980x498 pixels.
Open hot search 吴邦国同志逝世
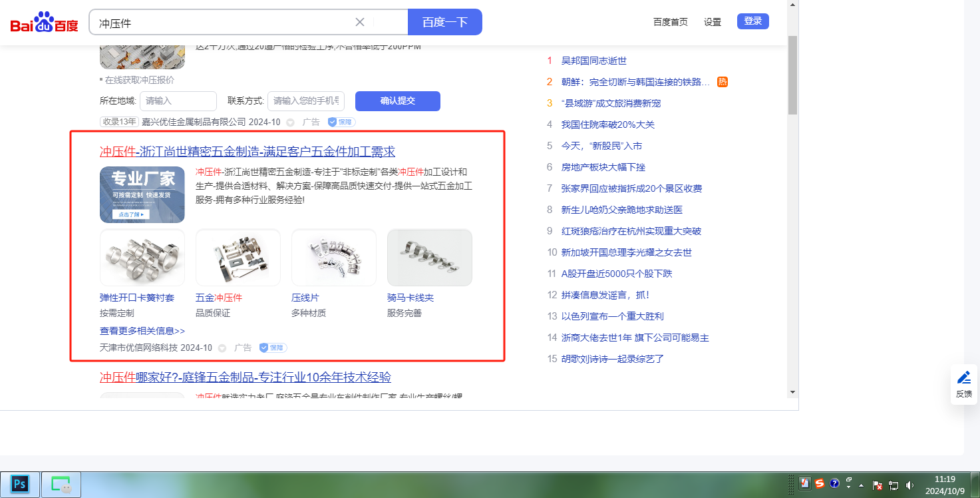pos(594,61)
